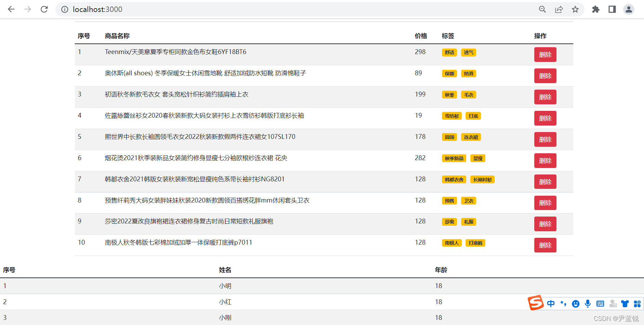The width and height of the screenshot is (644, 325).
Task: Click the 价格 column header
Action: coord(421,36)
